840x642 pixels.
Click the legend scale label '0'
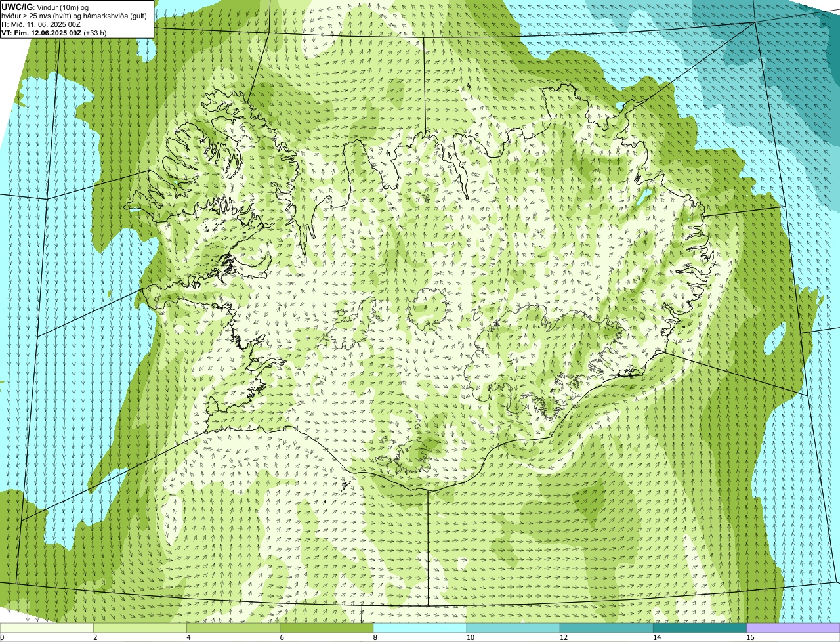click(x=2, y=637)
